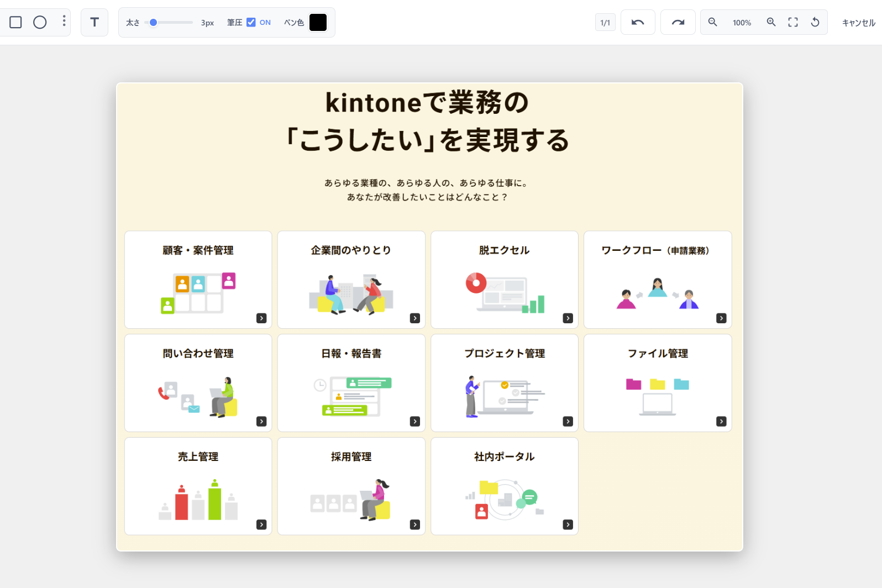Open the 社内ポータル card arrow
The height and width of the screenshot is (588, 882).
coord(568,525)
